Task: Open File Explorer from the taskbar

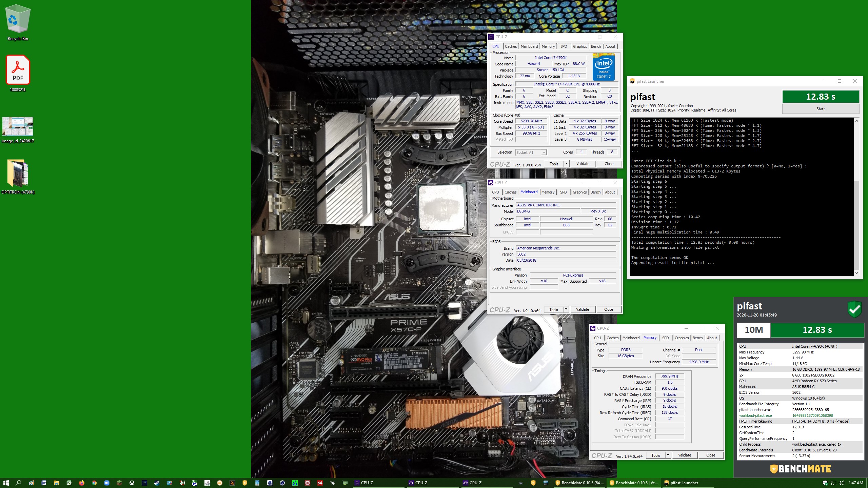Action: tap(56, 483)
